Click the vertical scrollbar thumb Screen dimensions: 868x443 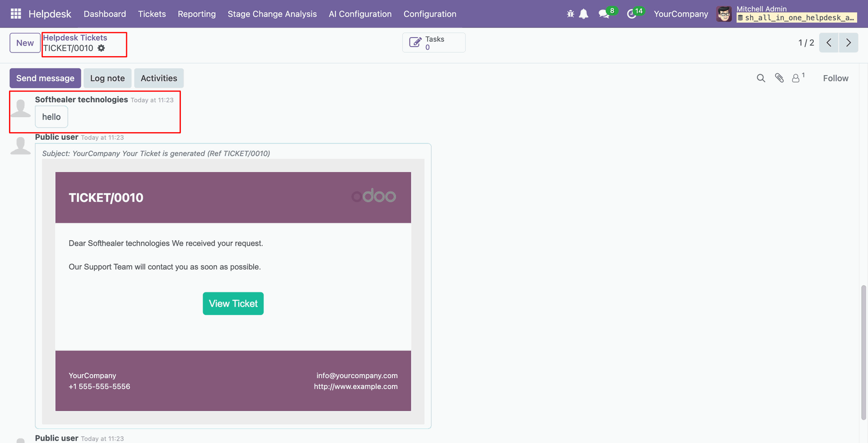(864, 352)
